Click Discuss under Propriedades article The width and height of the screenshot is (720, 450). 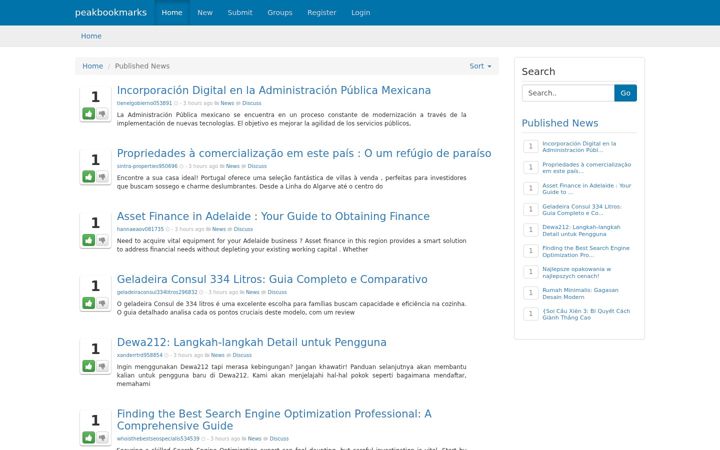257,166
